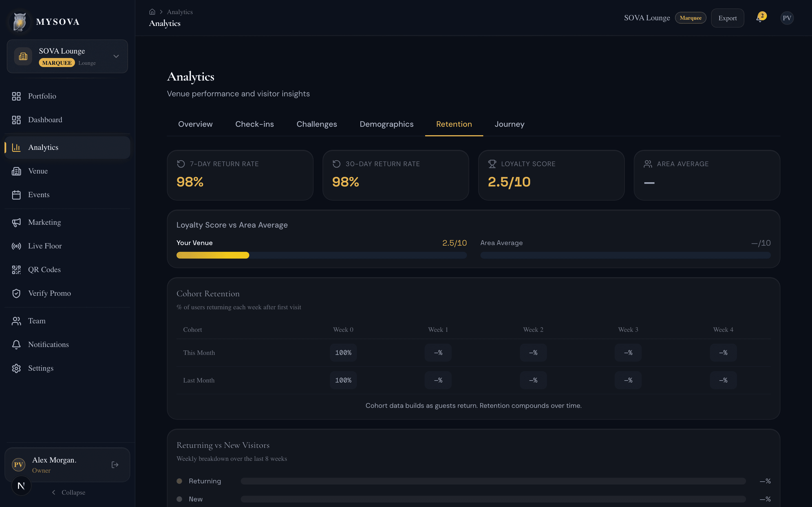Click the logout icon next to Alex Morgan
This screenshot has width=812, height=507.
[114, 464]
